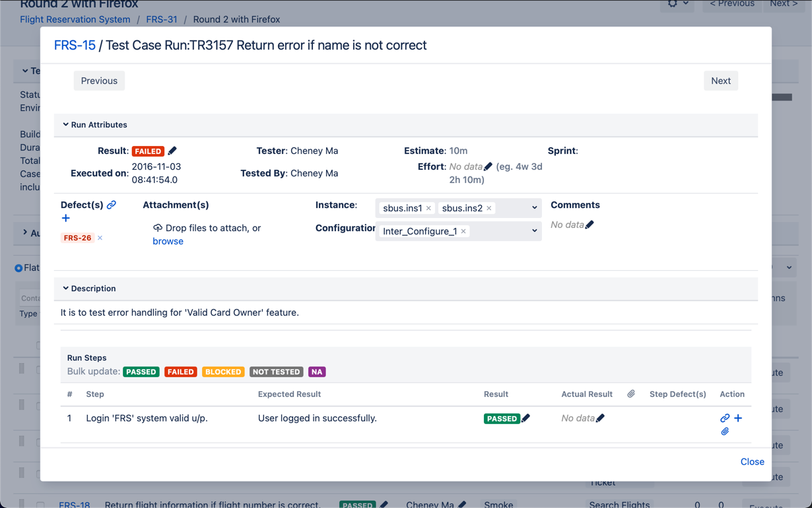The height and width of the screenshot is (508, 812).
Task: Remove sbus.ins1 from Instance field
Action: click(x=428, y=208)
